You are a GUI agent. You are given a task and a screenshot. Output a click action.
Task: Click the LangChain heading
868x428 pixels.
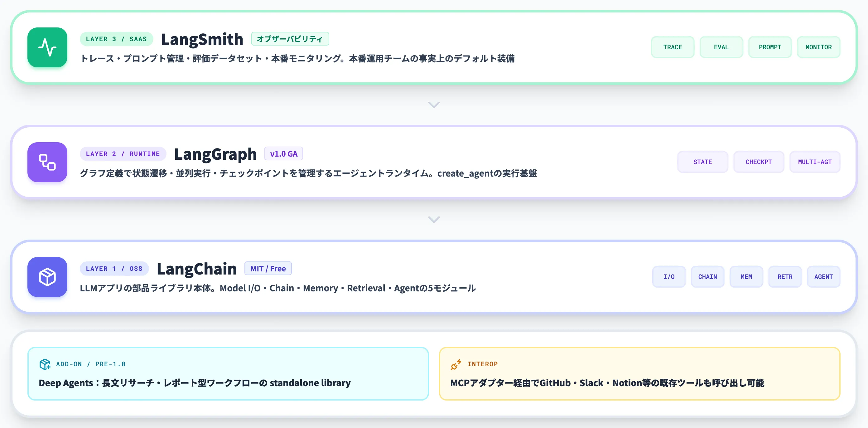197,269
